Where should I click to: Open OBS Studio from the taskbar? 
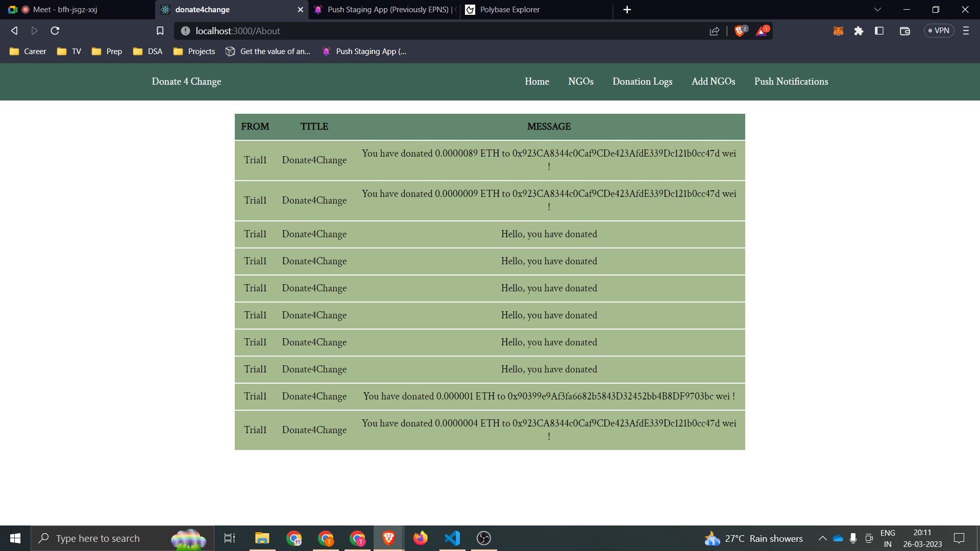click(x=484, y=538)
